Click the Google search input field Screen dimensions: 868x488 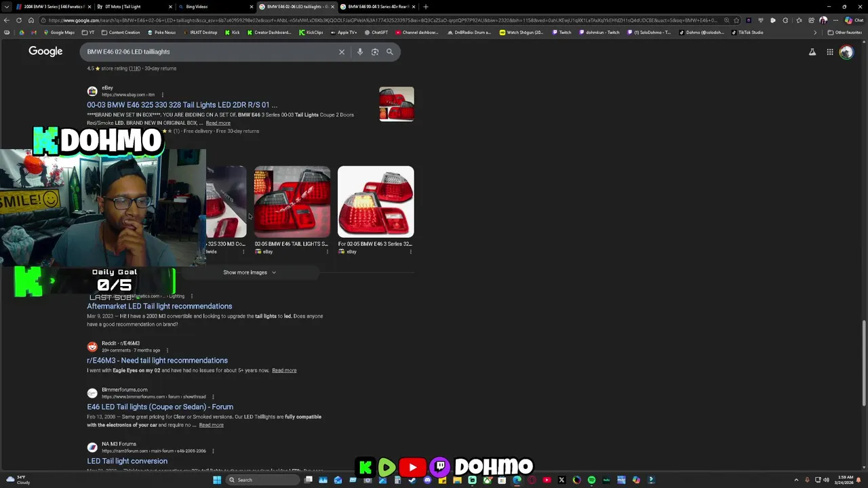coord(210,52)
